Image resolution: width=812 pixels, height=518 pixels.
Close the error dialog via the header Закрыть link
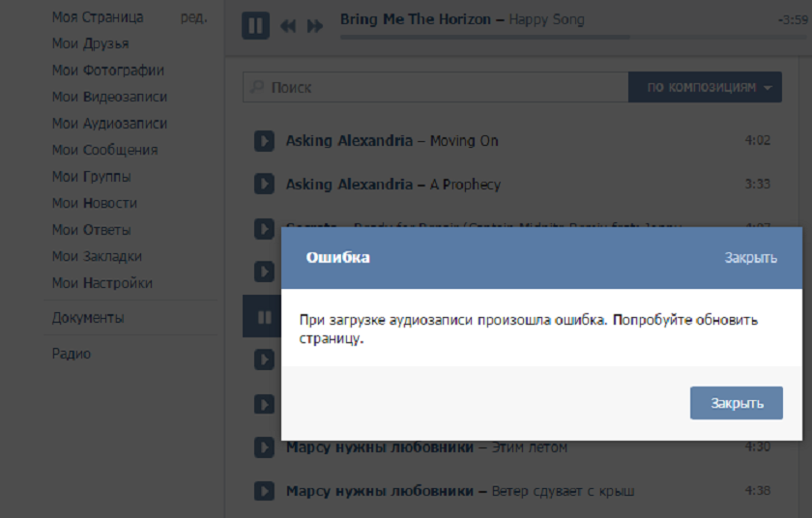[x=750, y=258]
